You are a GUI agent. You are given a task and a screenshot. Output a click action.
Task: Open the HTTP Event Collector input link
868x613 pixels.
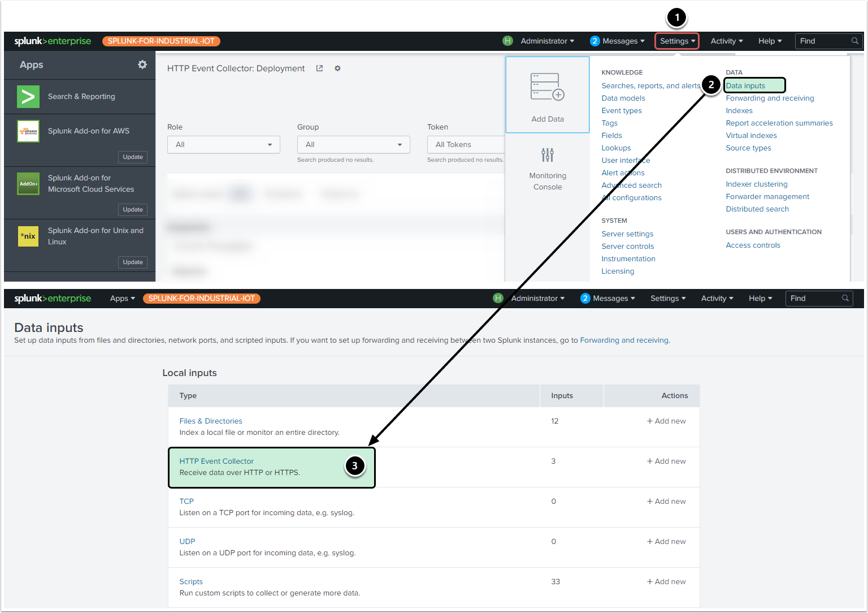pos(216,461)
